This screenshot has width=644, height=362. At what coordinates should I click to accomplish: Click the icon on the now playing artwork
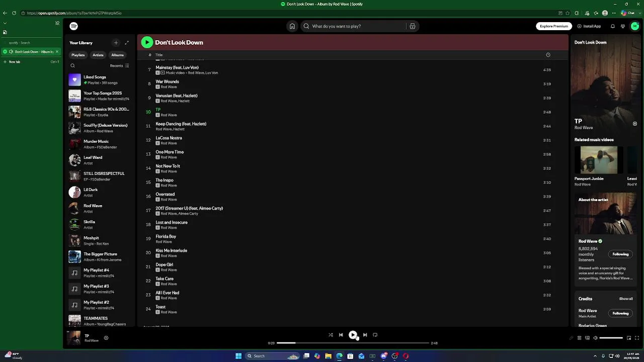click(x=635, y=124)
